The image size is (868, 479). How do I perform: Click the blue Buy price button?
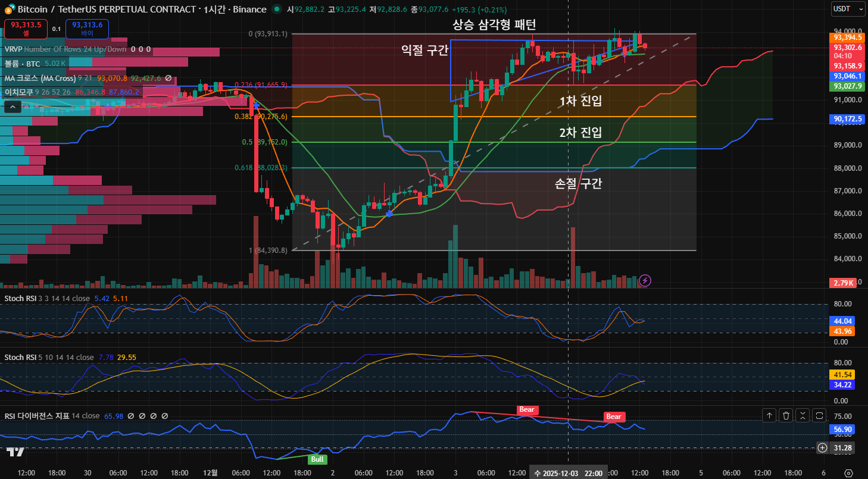point(87,29)
